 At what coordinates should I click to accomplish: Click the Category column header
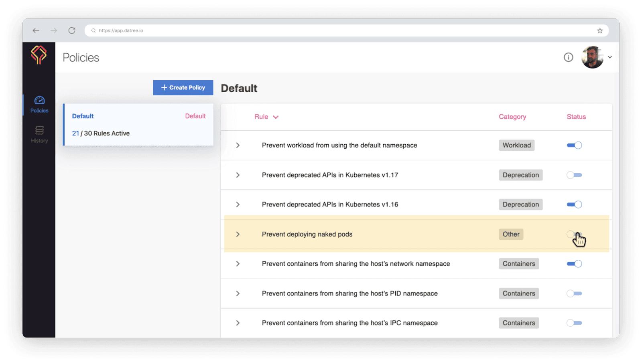pos(512,117)
